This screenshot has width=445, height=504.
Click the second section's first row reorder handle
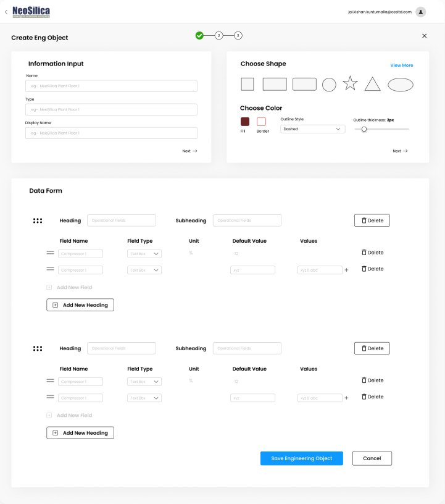[51, 380]
